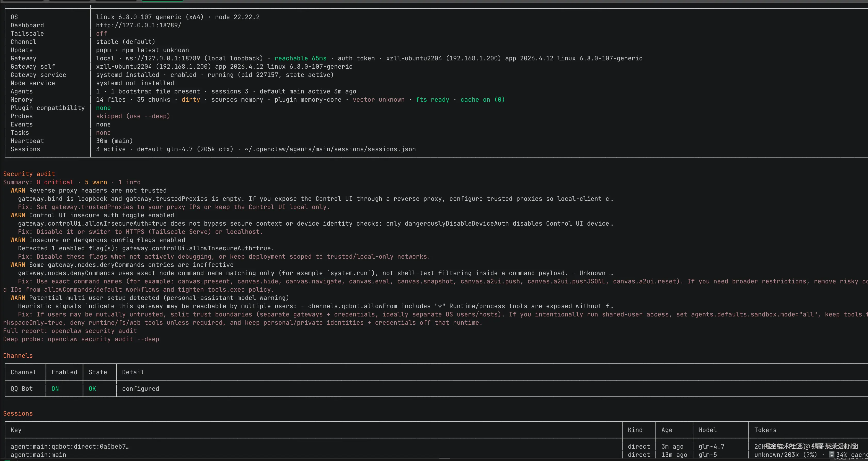Click the Channels section heading
This screenshot has width=868, height=461.
click(18, 355)
